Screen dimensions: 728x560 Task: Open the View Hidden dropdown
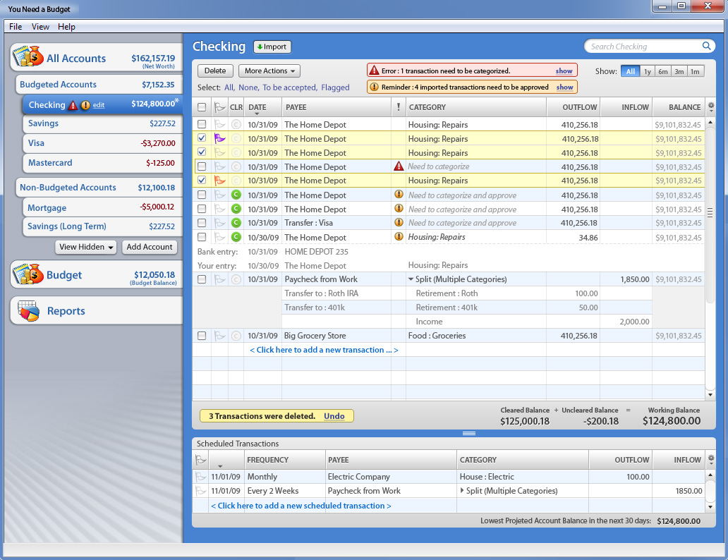point(86,247)
